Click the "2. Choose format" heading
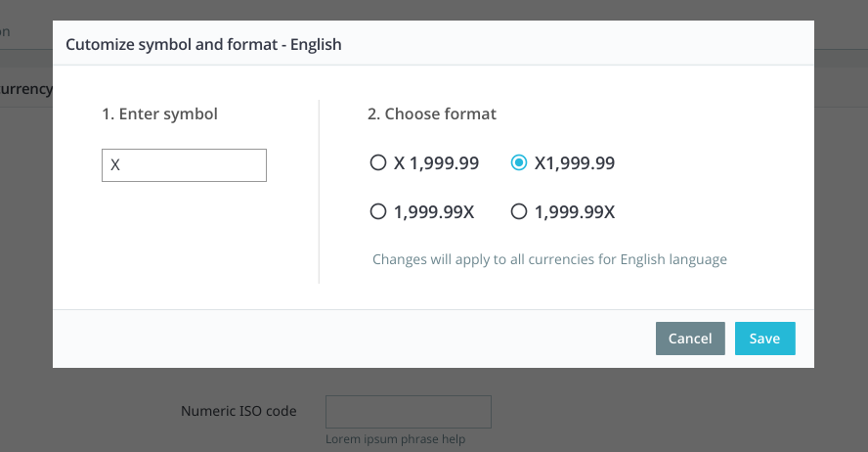 coord(432,114)
